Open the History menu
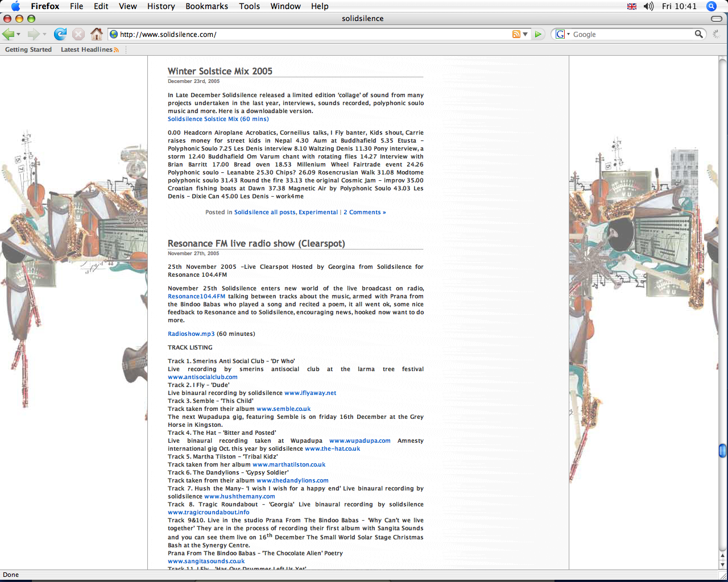 tap(161, 6)
